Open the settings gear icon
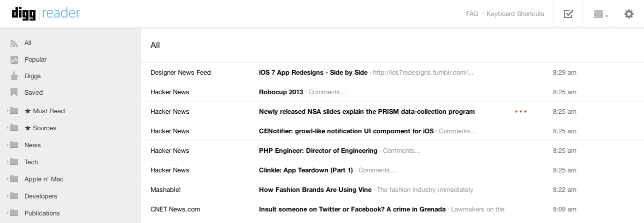The width and height of the screenshot is (644, 223). 629,14
